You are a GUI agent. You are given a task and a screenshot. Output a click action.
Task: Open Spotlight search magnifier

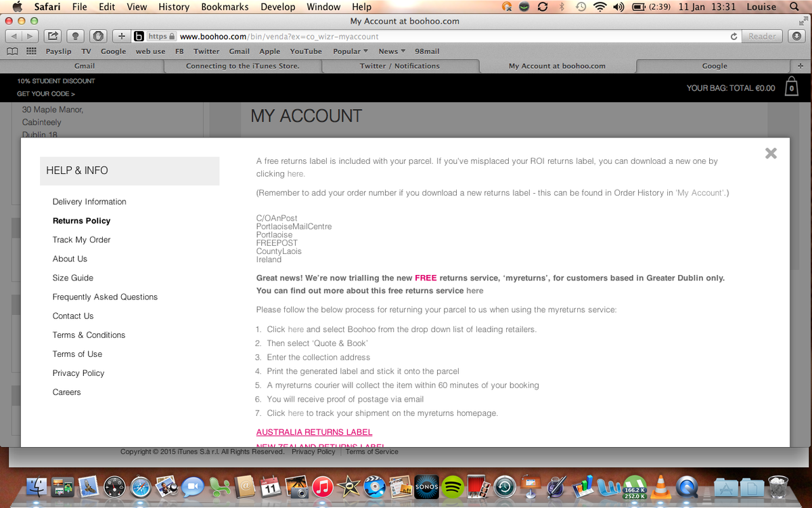point(794,7)
